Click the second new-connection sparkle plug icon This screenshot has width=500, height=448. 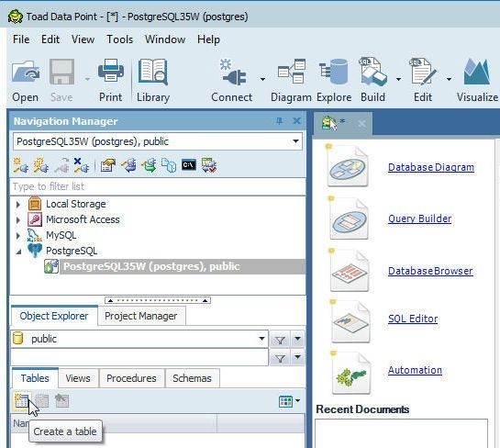(x=41, y=165)
